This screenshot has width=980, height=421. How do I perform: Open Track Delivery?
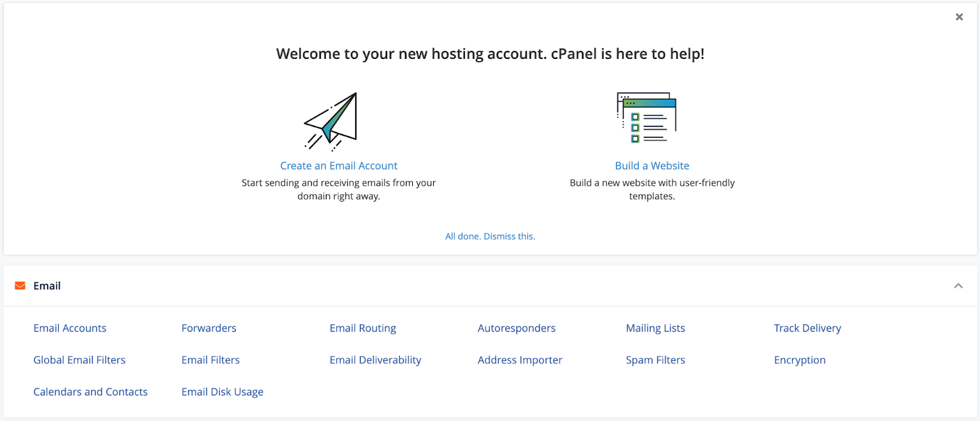(x=807, y=328)
